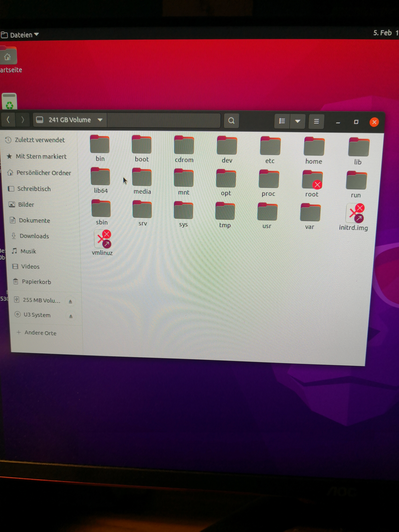Eject the U3 System drive
399x532 pixels.
click(71, 316)
